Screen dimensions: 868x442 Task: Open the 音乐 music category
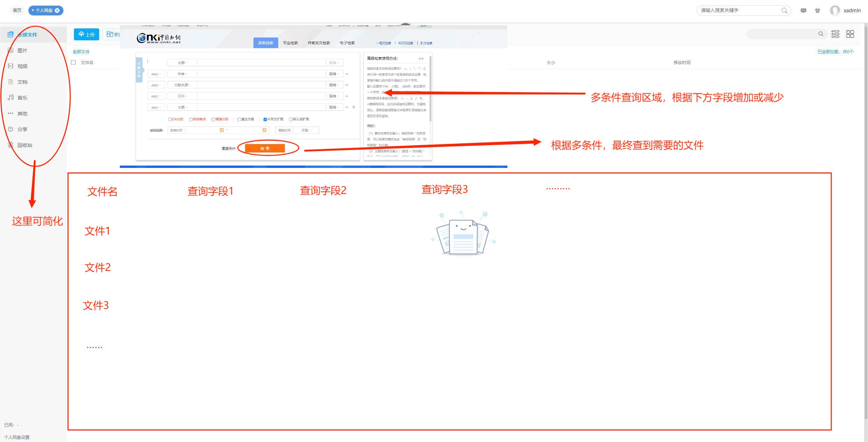[x=22, y=98]
